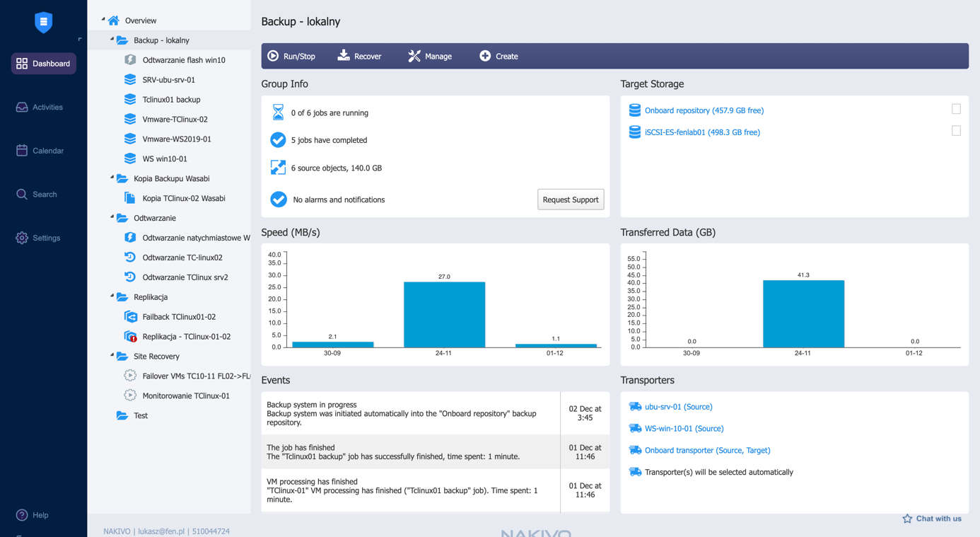980x537 pixels.
Task: Collapse the Site Recovery group
Action: click(112, 356)
